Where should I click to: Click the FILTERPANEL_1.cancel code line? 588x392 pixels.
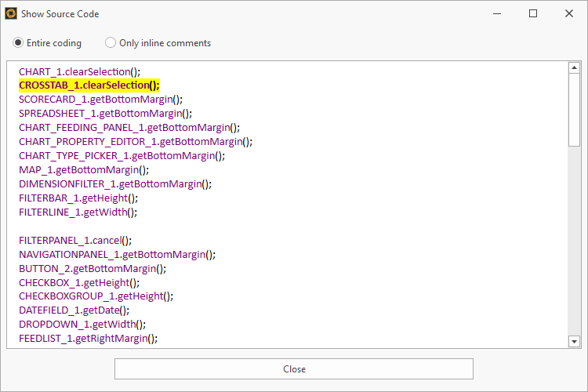(75, 240)
